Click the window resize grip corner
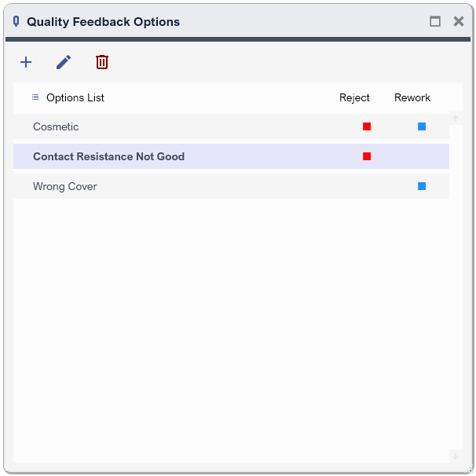The height and width of the screenshot is (476, 476). 469,469
